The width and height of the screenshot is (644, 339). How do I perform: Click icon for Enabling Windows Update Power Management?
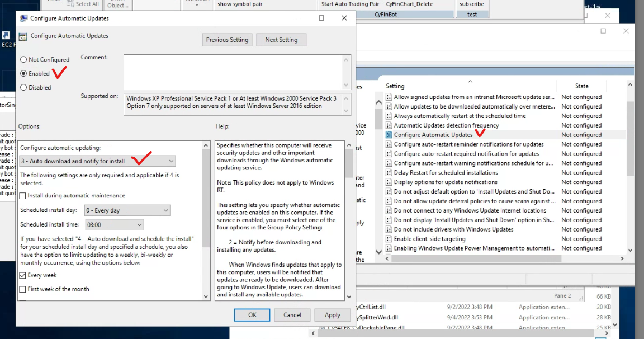point(389,248)
